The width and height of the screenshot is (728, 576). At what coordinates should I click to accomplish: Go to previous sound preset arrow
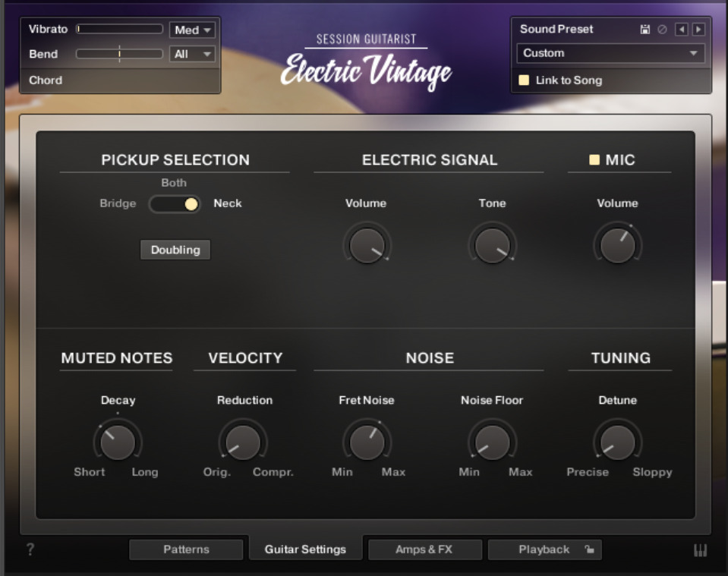[681, 30]
